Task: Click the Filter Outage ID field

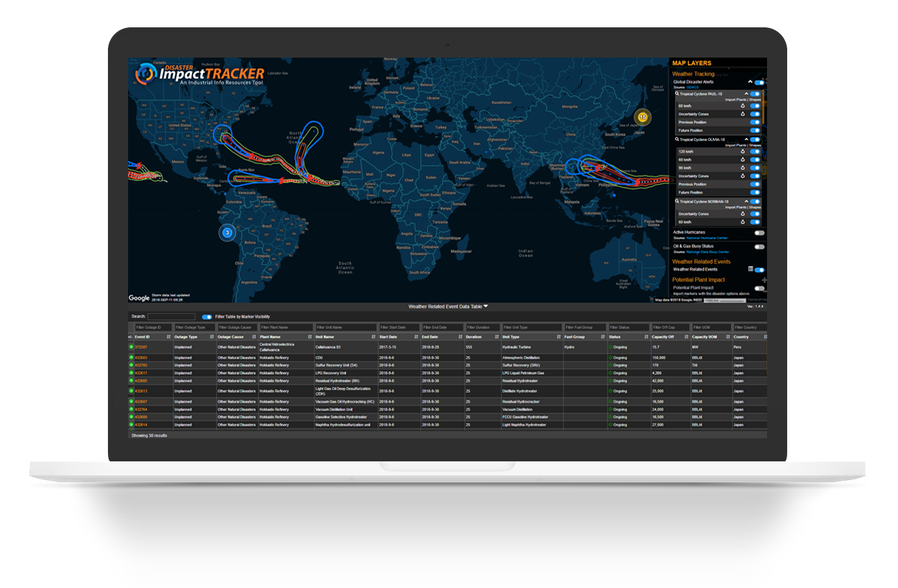Action: pyautogui.click(x=153, y=327)
